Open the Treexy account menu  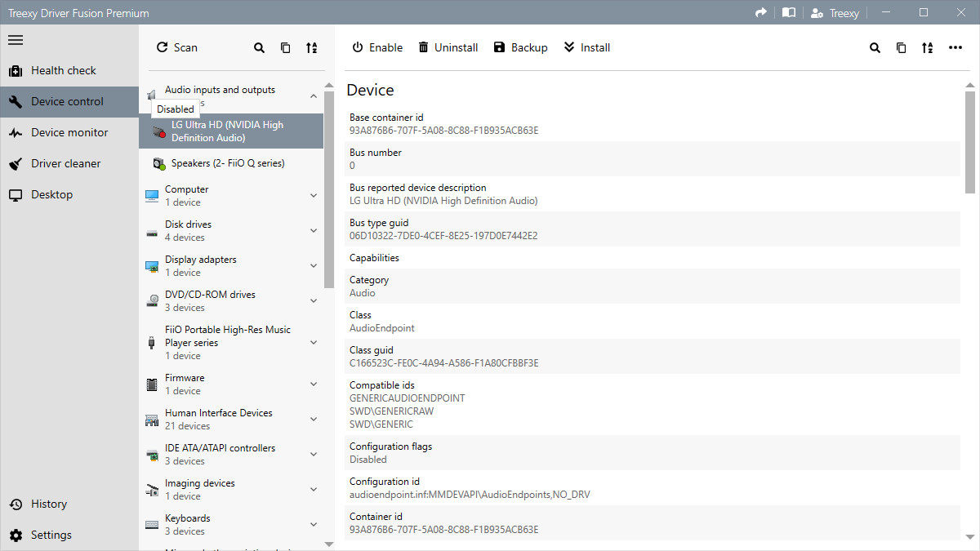point(835,12)
